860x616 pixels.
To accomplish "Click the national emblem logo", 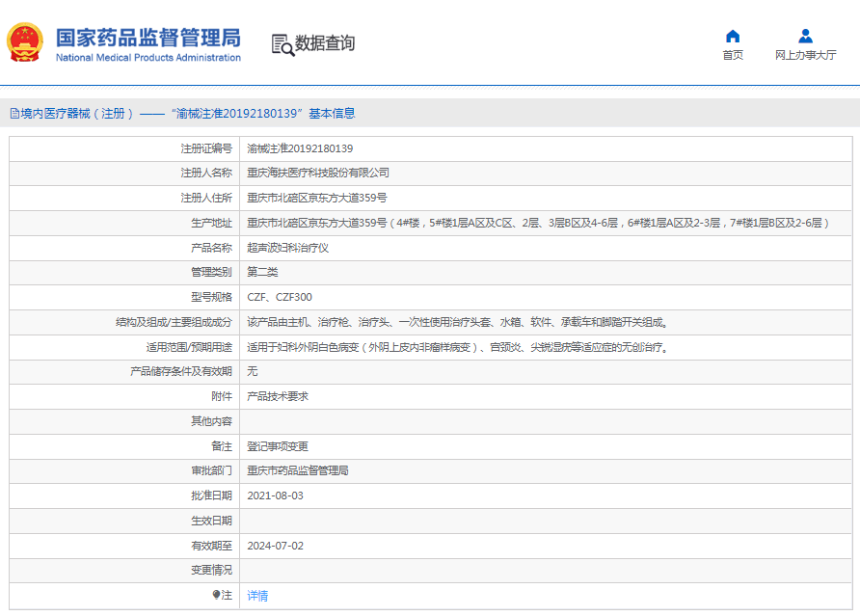I will [25, 43].
